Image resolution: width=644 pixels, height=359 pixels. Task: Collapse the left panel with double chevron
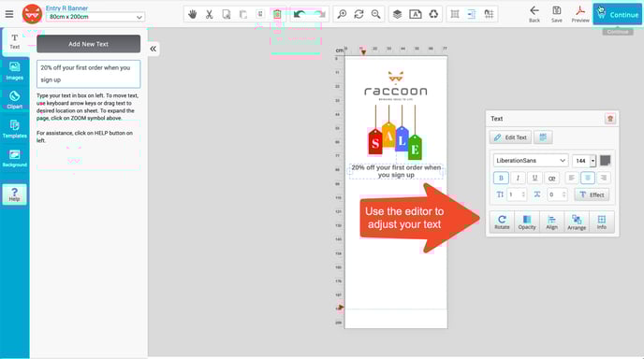[153, 49]
